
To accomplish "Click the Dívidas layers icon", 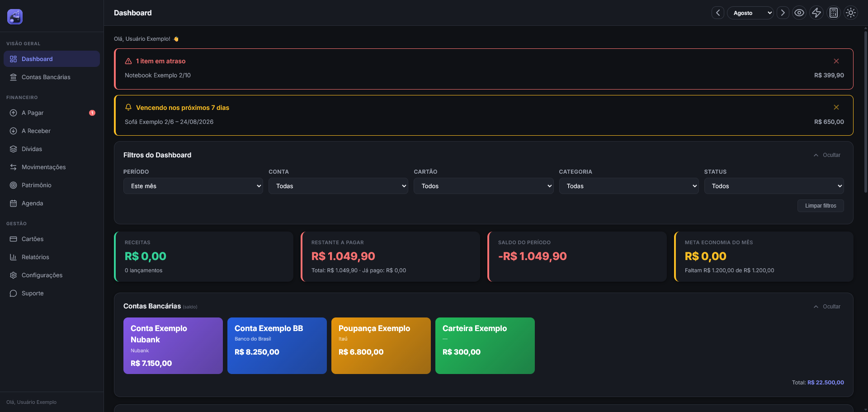I will (x=14, y=149).
